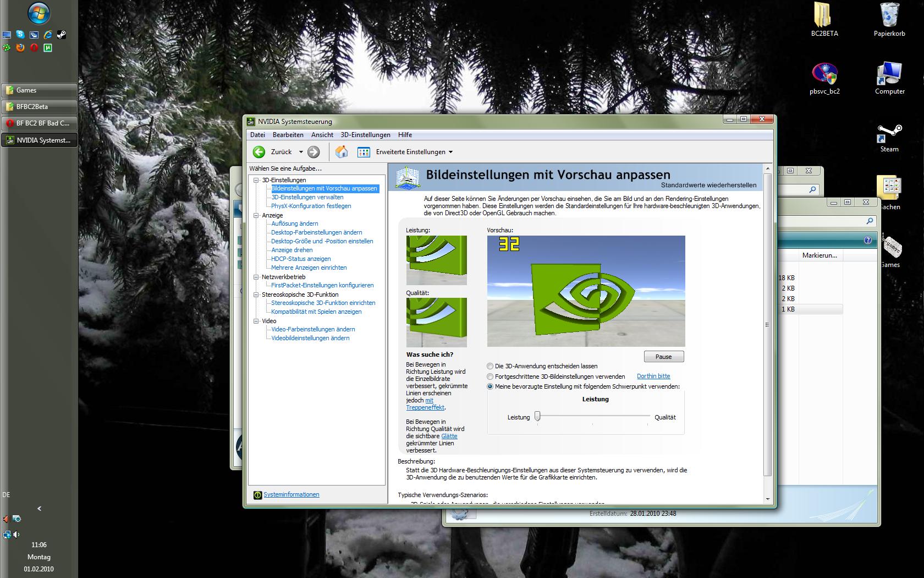Click the Leistung preview thumbnail
The width and height of the screenshot is (924, 578).
coord(436,260)
